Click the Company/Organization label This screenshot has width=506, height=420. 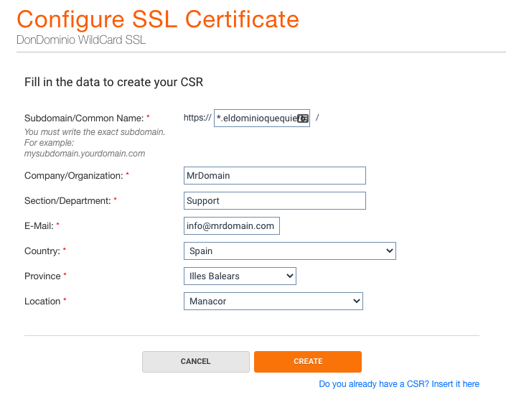(x=74, y=176)
